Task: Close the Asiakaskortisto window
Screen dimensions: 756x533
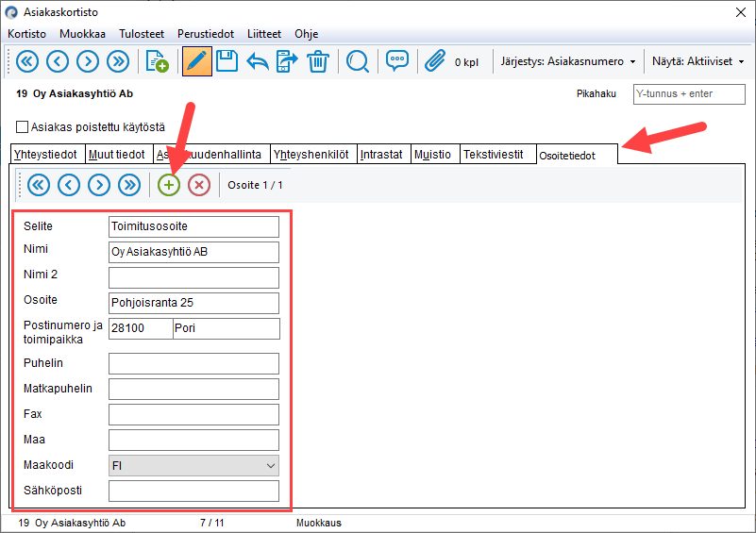Action: 741,12
